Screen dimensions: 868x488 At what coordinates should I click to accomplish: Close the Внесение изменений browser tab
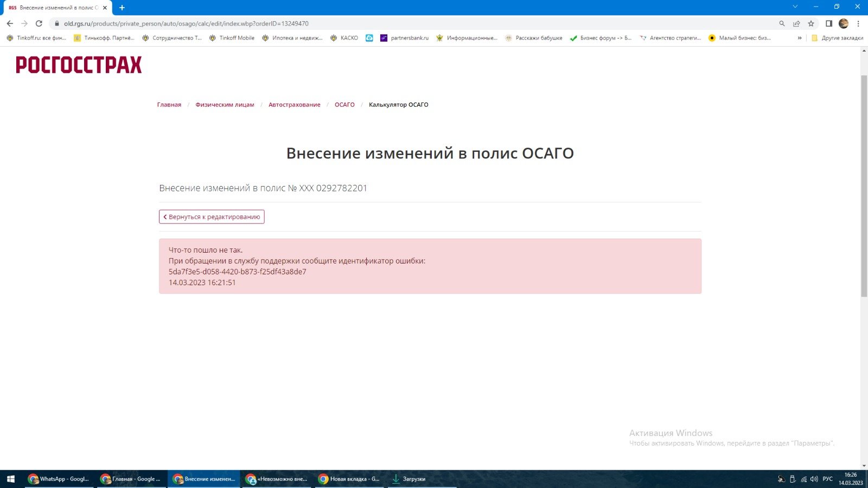pos(105,8)
